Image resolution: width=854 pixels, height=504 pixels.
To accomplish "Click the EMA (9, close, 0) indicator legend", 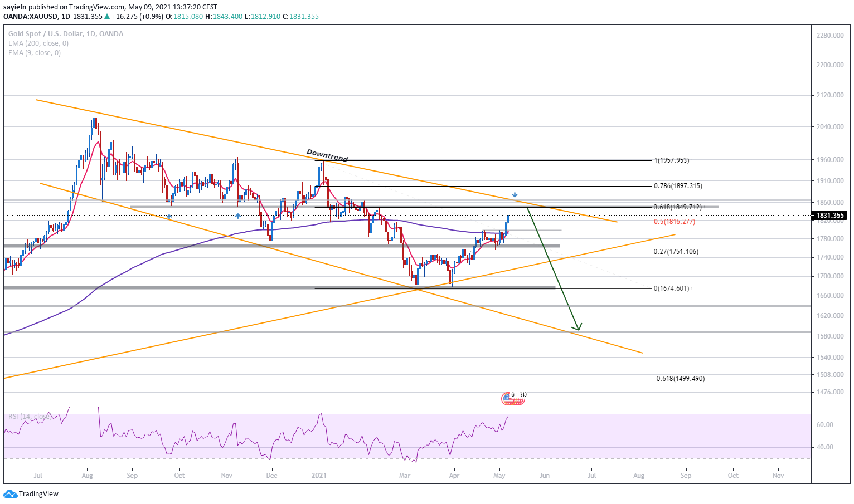I will pyautogui.click(x=35, y=53).
